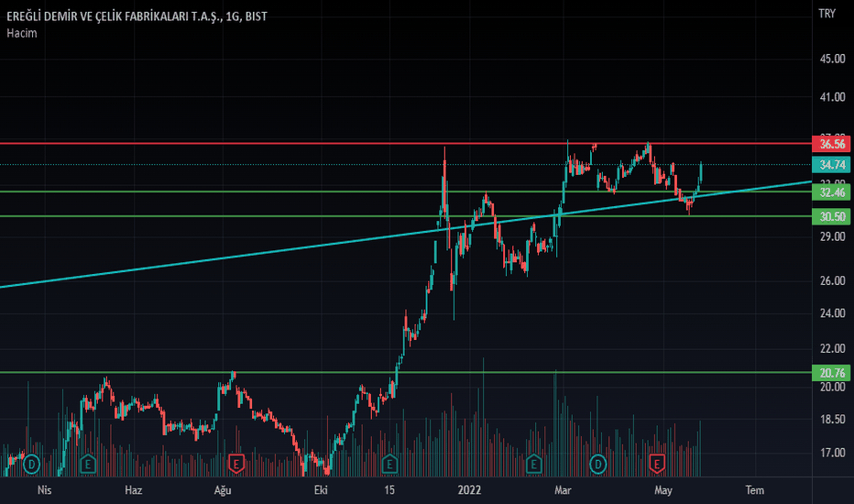Click the May date label on time axis
Screen dimensions: 854x504
coord(662,490)
